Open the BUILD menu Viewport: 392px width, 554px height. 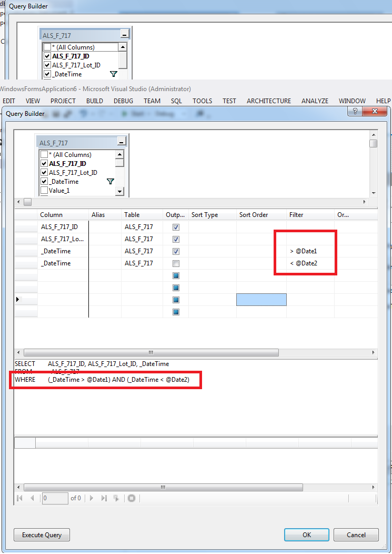tap(95, 101)
